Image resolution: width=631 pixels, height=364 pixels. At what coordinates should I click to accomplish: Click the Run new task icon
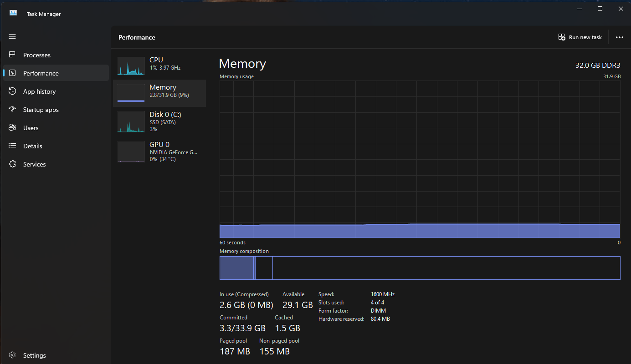tap(562, 37)
